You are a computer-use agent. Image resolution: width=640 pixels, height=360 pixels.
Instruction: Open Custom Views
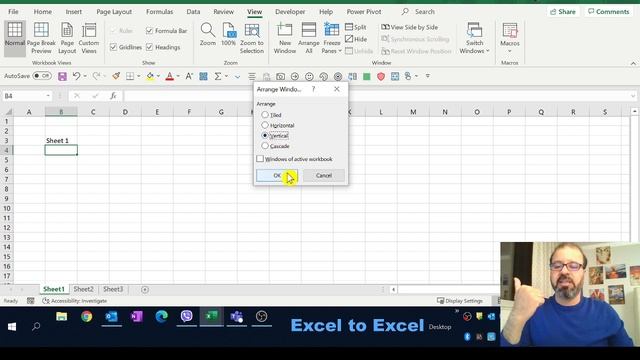point(89,38)
